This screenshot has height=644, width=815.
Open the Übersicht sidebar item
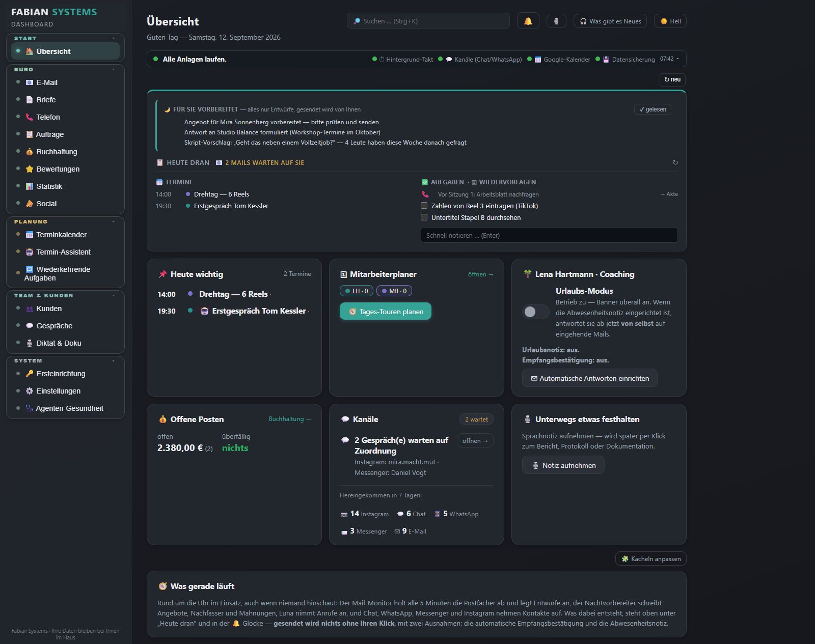(x=65, y=51)
